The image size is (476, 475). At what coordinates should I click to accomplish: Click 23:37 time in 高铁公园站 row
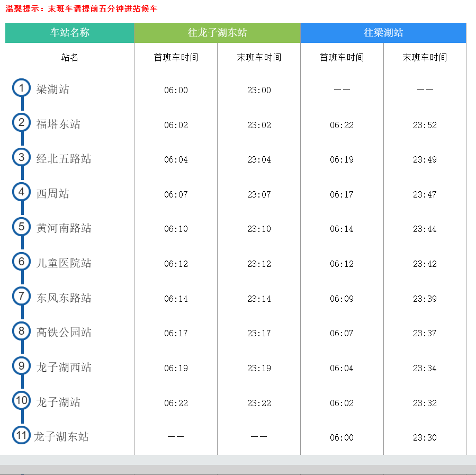[425, 333]
